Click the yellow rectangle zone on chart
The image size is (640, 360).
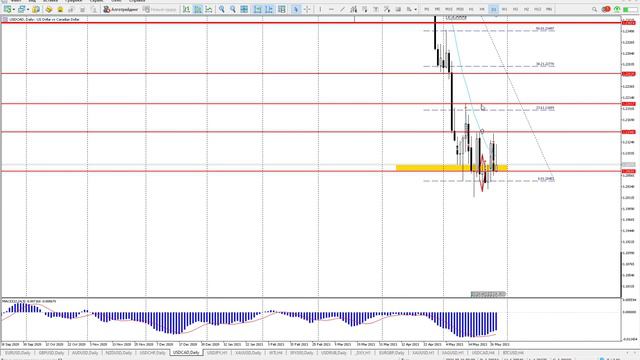(x=451, y=168)
